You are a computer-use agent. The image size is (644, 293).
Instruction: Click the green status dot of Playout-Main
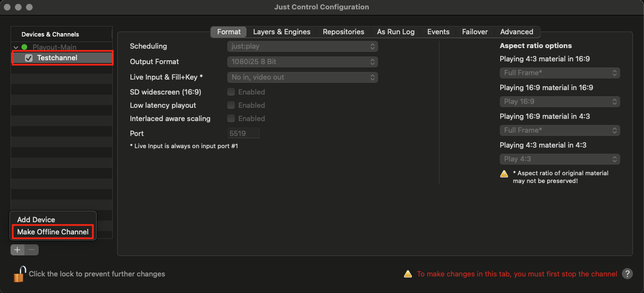(x=24, y=47)
